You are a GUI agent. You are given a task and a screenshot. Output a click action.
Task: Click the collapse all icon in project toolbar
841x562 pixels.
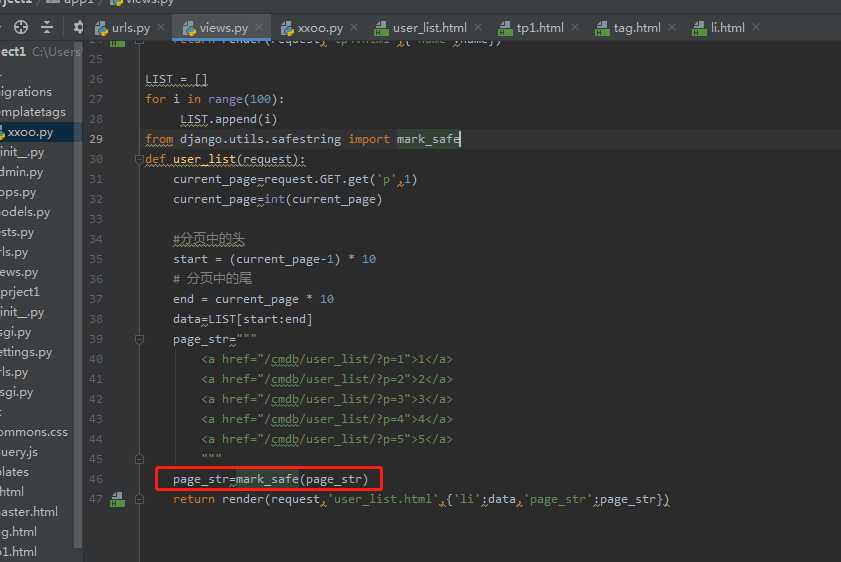pos(47,27)
